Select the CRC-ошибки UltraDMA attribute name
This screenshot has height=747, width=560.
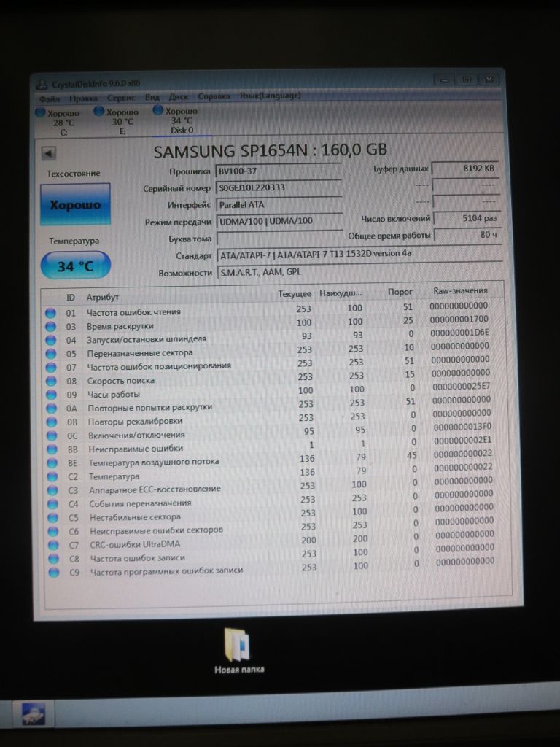135,544
